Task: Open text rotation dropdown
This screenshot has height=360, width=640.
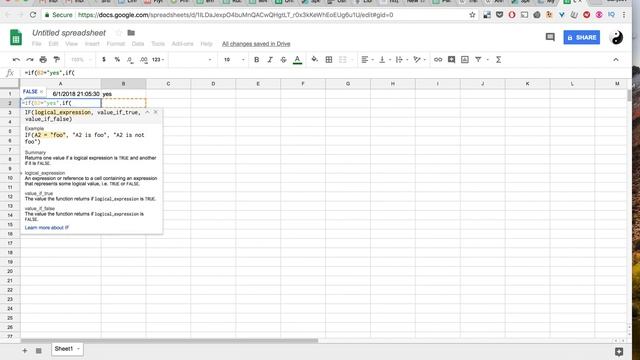Action: 419,60
